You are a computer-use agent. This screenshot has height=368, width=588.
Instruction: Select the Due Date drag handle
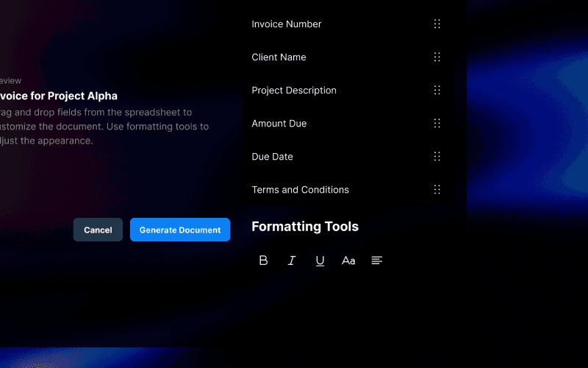click(x=437, y=157)
